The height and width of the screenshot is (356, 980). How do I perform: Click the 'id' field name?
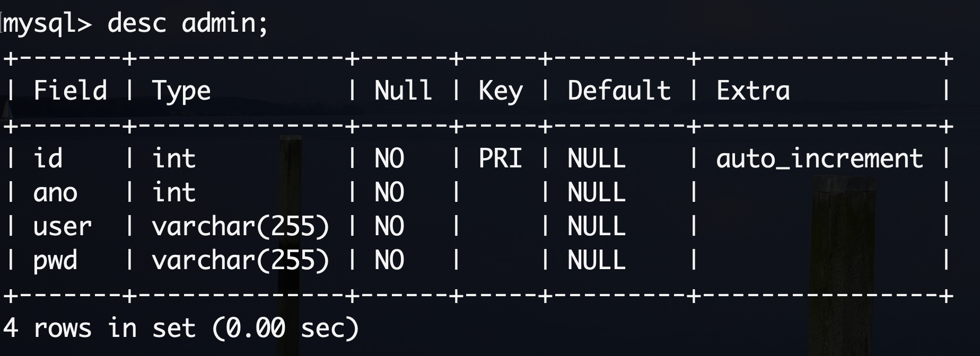click(48, 158)
